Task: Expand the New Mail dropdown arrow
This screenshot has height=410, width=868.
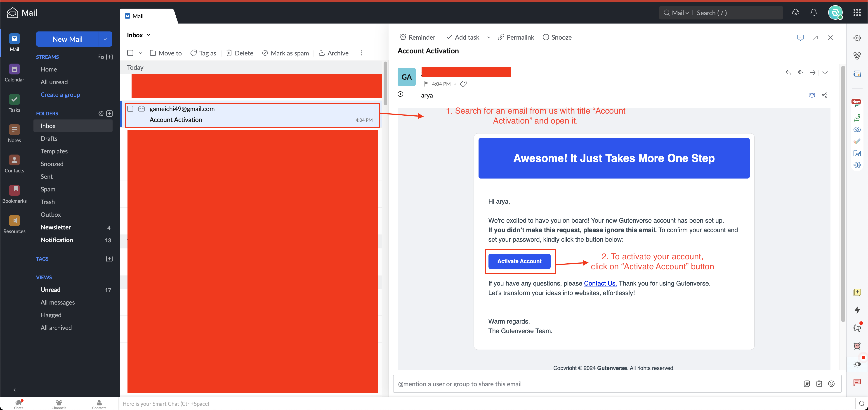Action: [105, 39]
